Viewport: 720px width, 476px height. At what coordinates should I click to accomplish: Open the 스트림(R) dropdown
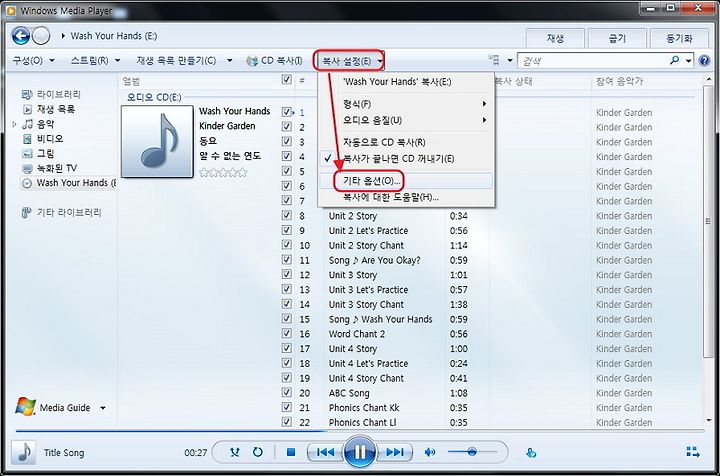96,60
